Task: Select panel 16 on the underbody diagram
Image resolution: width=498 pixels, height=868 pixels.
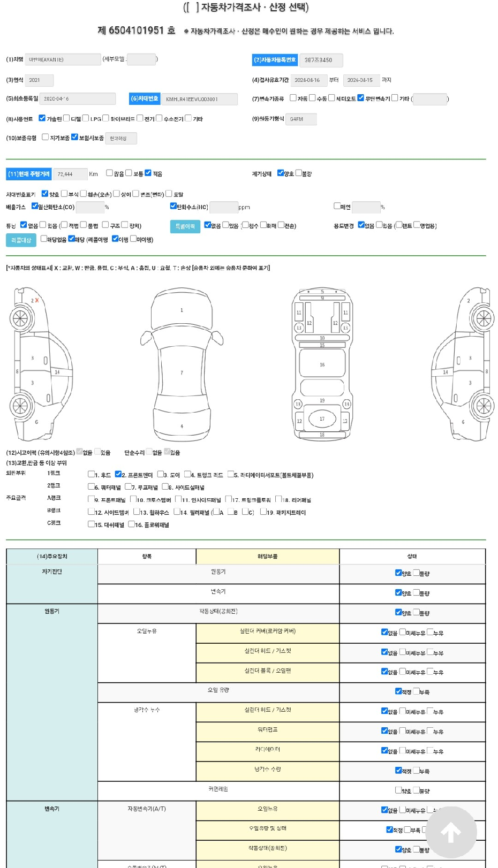Action: click(322, 364)
